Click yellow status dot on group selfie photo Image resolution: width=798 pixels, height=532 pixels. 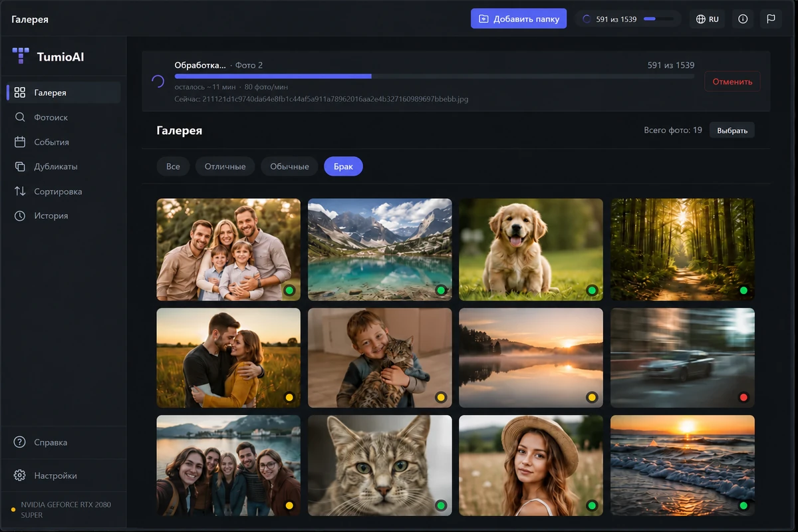point(289,505)
